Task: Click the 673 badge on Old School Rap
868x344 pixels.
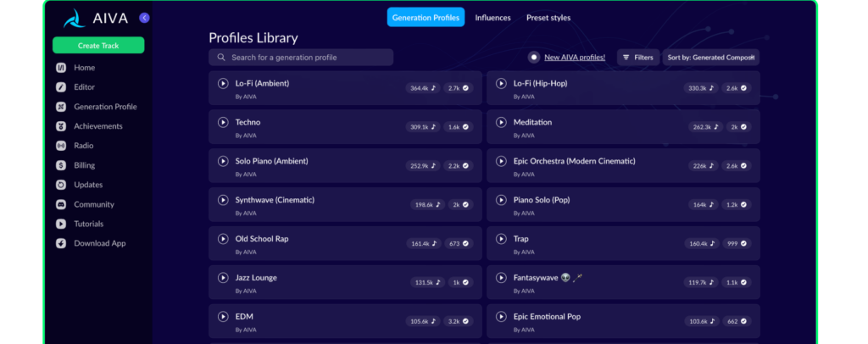Action: (x=459, y=243)
